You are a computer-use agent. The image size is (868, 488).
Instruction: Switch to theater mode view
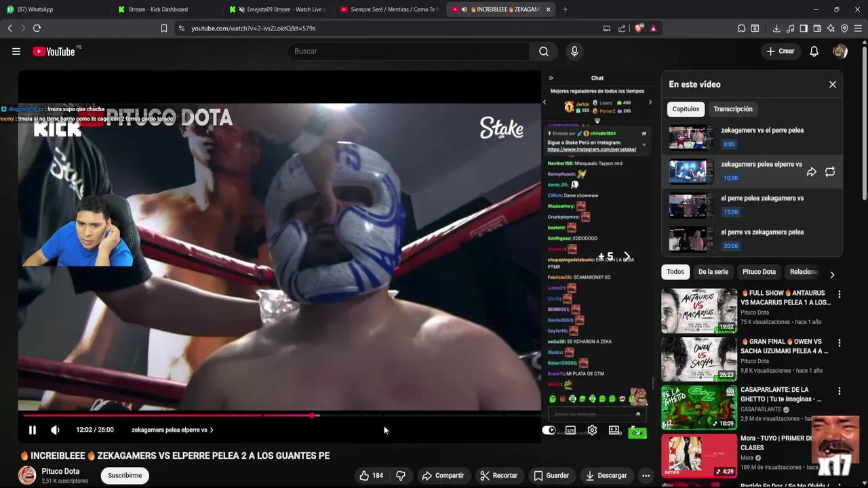point(614,430)
